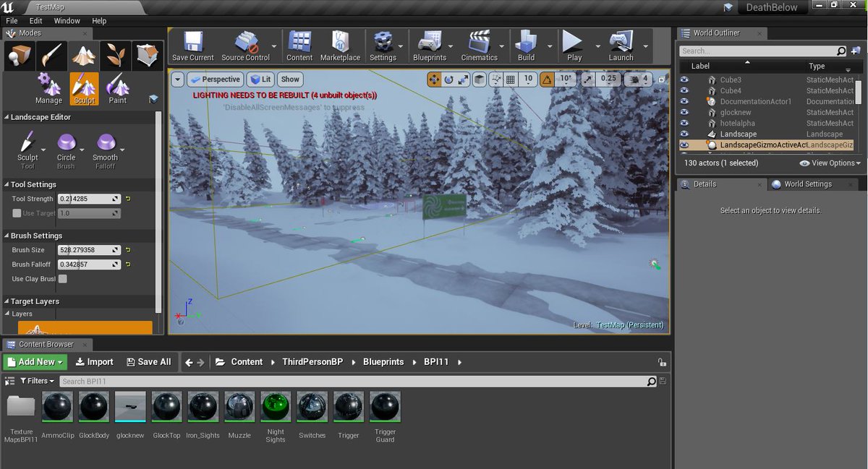
Task: Open the Sculpt Tool dropdown
Action: 43,150
